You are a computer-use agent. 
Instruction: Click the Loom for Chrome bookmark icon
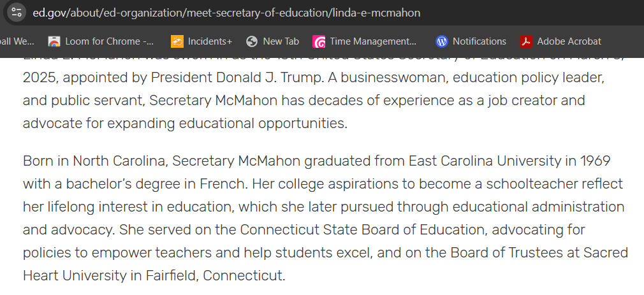pyautogui.click(x=54, y=41)
